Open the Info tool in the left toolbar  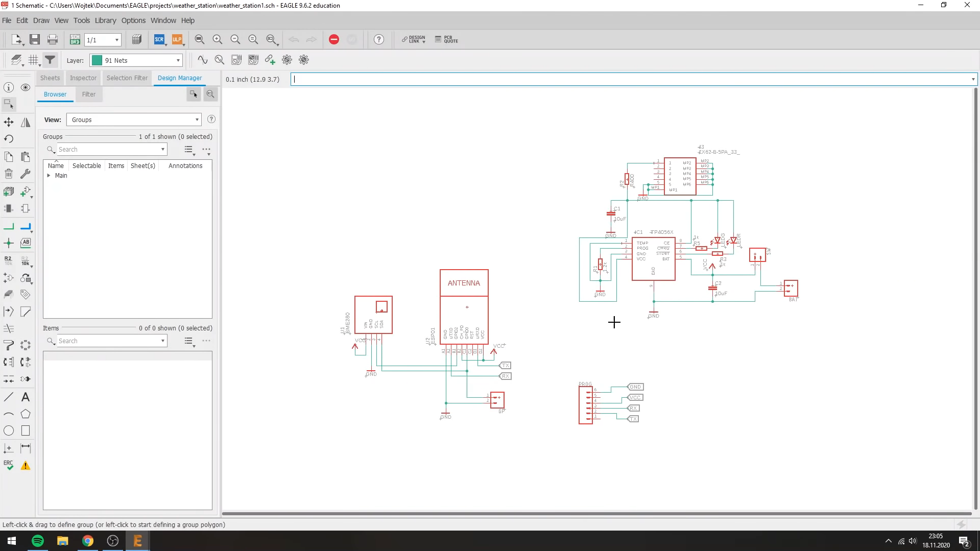coord(9,87)
